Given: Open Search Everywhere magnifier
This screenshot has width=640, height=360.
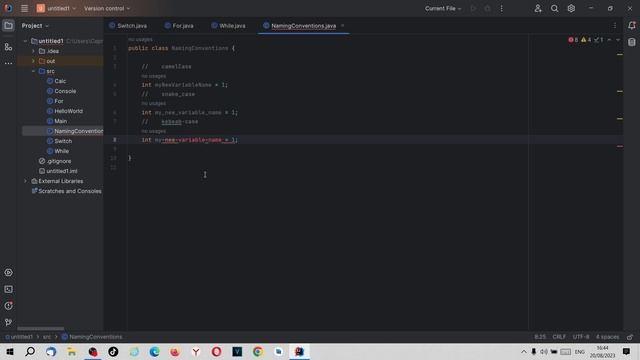Looking at the screenshot, I should click(x=554, y=8).
